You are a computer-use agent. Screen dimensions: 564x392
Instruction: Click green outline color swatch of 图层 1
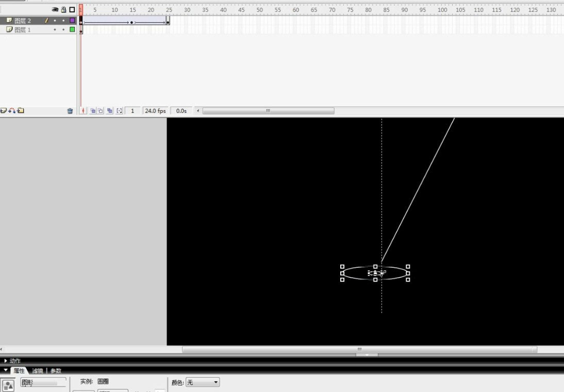(72, 29)
